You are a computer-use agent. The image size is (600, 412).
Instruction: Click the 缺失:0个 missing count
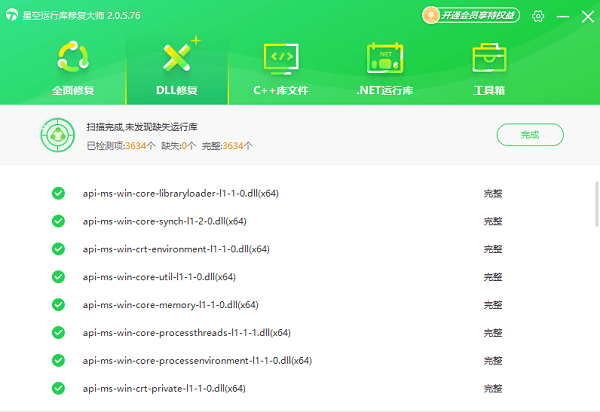point(179,146)
